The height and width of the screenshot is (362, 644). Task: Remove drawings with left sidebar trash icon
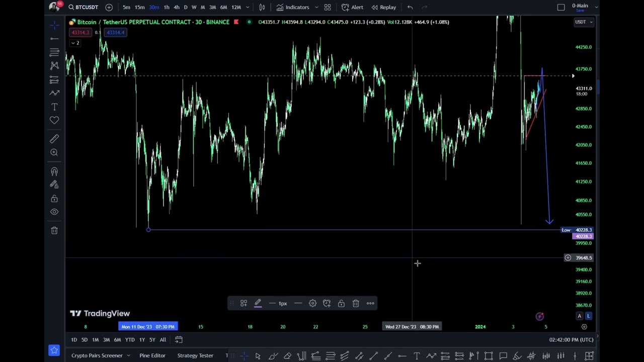pyautogui.click(x=54, y=230)
